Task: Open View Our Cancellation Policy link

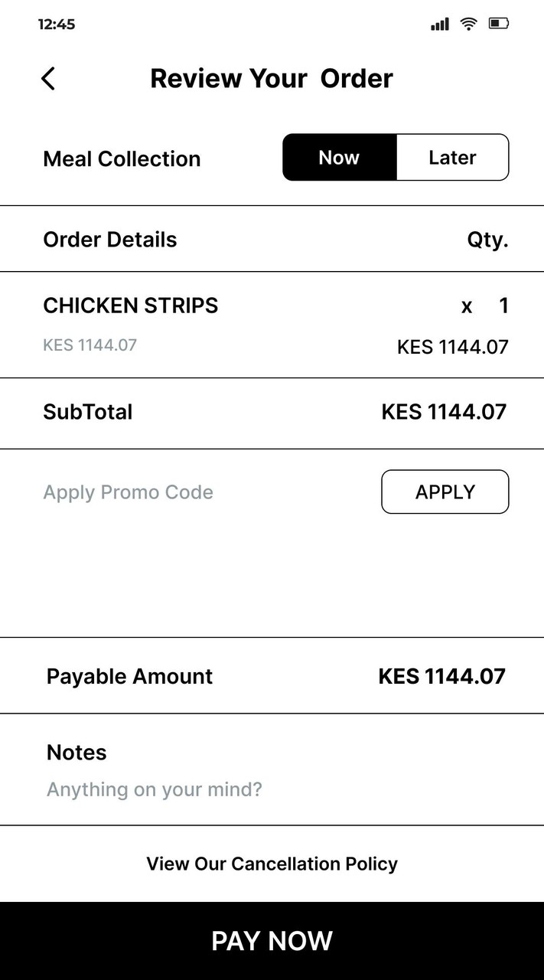Action: [x=272, y=864]
